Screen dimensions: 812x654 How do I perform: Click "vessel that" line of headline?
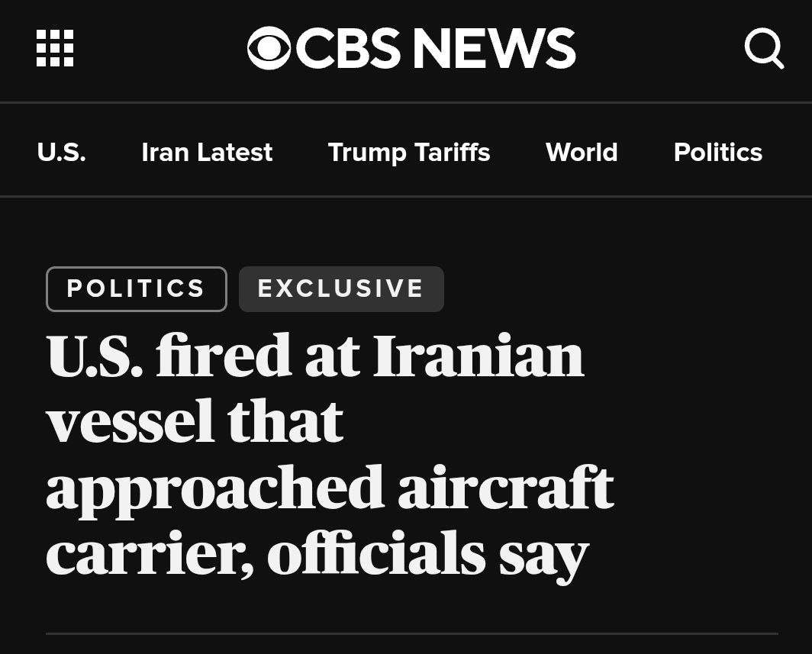tap(195, 421)
